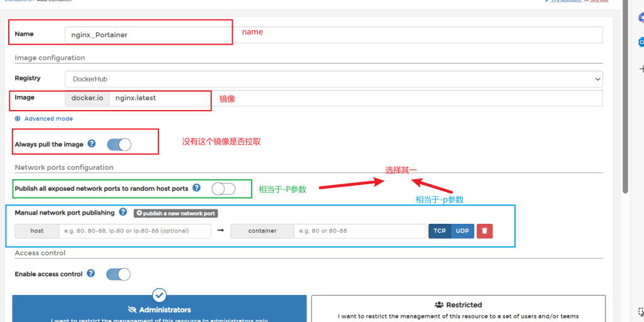Select TCP protocol for port mapping

click(440, 231)
